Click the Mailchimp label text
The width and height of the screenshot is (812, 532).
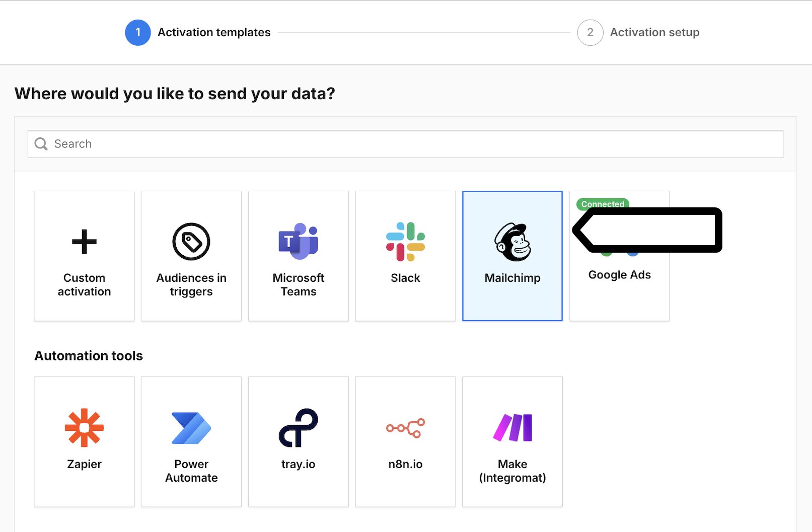tap(512, 277)
